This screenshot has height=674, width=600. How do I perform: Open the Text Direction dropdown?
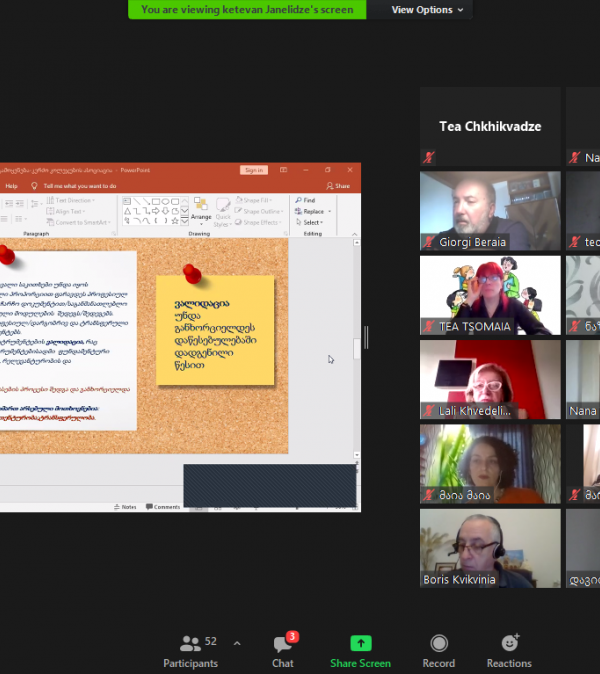[x=70, y=200]
